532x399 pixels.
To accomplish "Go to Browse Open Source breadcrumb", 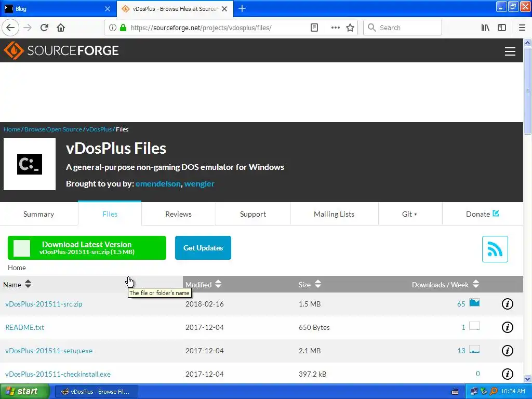I will coord(54,129).
